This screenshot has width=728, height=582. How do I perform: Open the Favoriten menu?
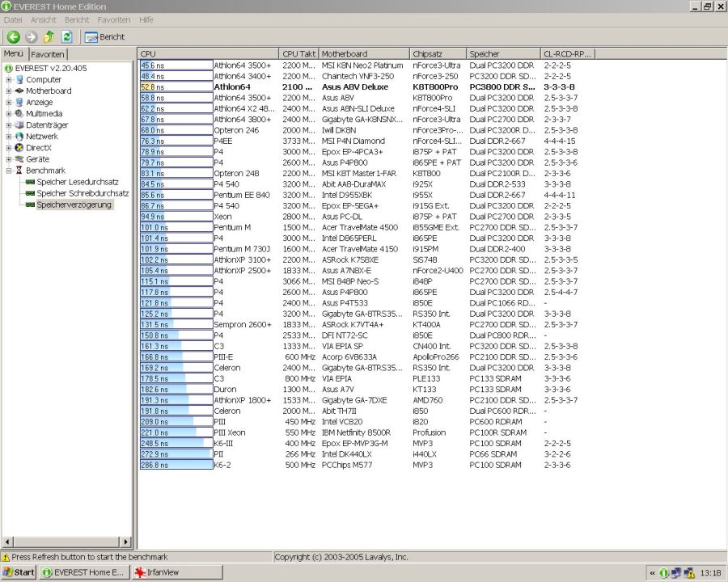coord(114,20)
